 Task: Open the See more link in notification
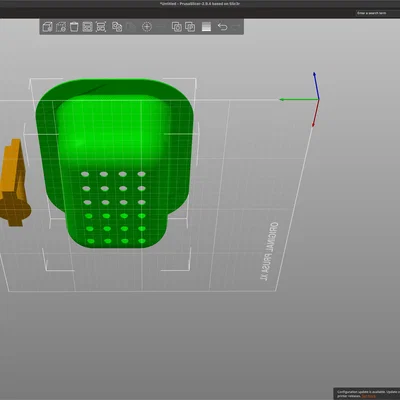click(368, 396)
